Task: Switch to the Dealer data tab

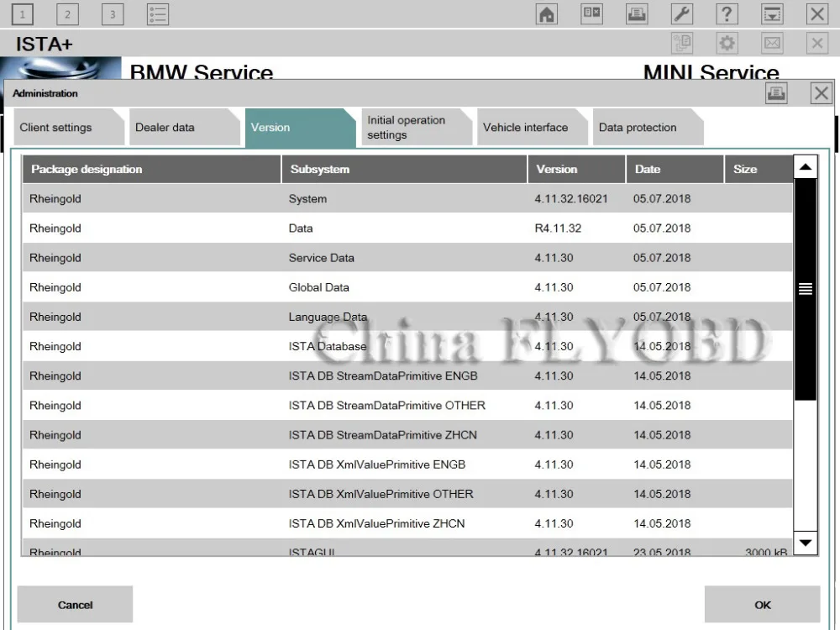Action: pos(184,128)
